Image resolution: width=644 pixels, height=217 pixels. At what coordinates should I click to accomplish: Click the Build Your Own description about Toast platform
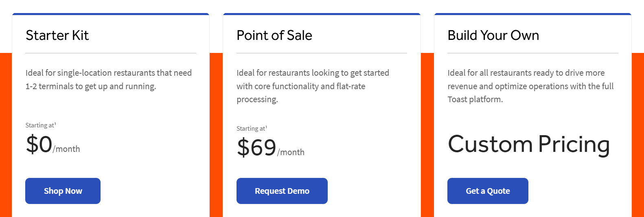point(530,86)
